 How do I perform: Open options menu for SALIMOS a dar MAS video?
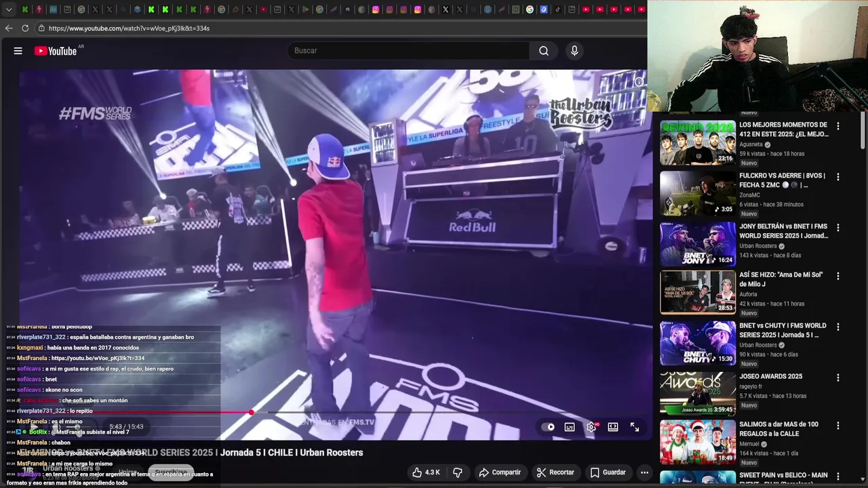837,426
